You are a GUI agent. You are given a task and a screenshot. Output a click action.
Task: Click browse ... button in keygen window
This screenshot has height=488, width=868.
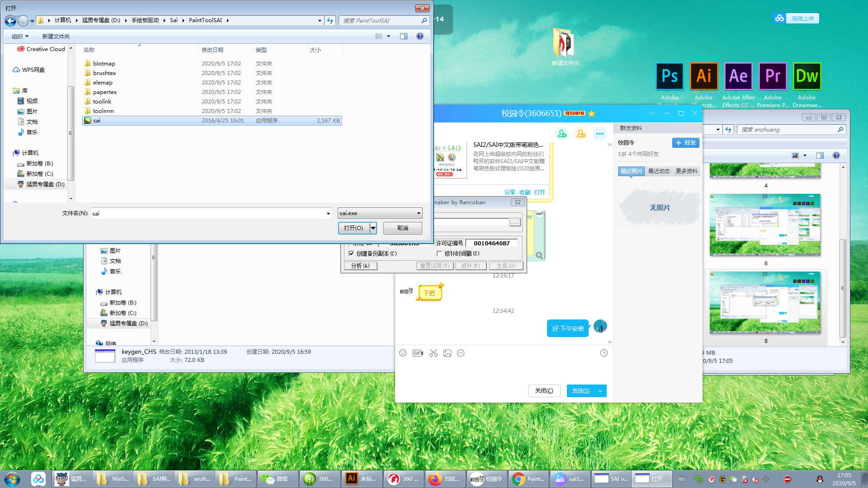pos(515,222)
